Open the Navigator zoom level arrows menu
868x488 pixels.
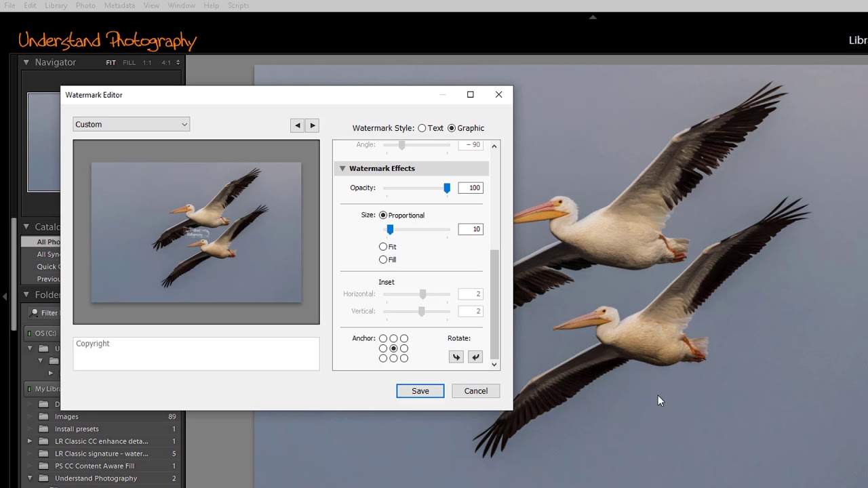(178, 62)
